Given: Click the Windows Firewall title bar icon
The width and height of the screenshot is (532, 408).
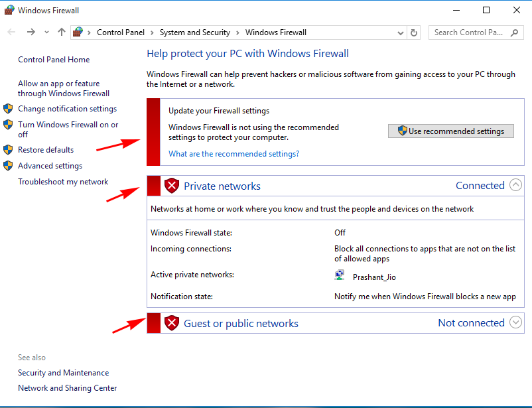Looking at the screenshot, I should pyautogui.click(x=9, y=10).
